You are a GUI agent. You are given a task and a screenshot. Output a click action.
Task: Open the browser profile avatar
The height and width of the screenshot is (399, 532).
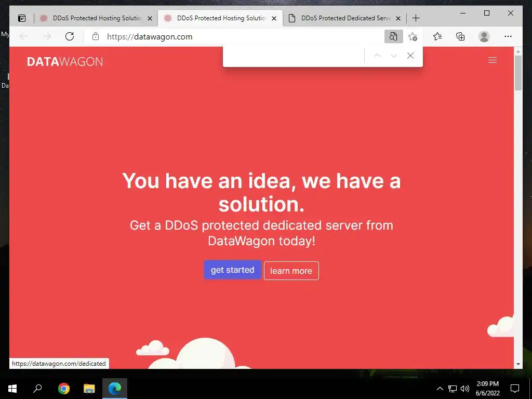coord(484,36)
